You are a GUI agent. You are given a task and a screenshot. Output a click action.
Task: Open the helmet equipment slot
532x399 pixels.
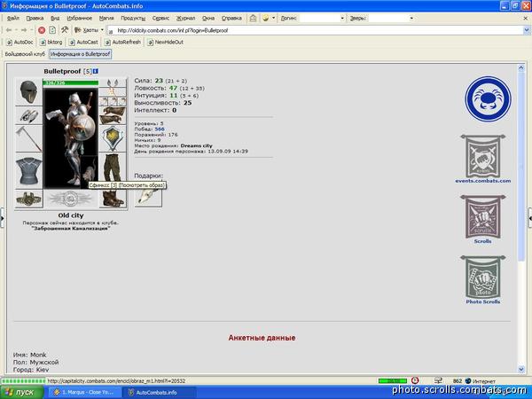28,92
